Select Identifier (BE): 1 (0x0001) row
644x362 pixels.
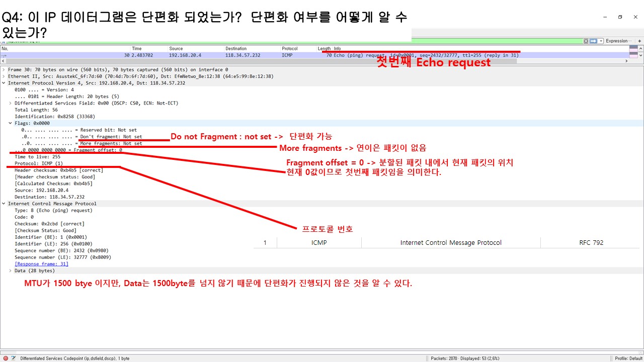[x=51, y=237]
